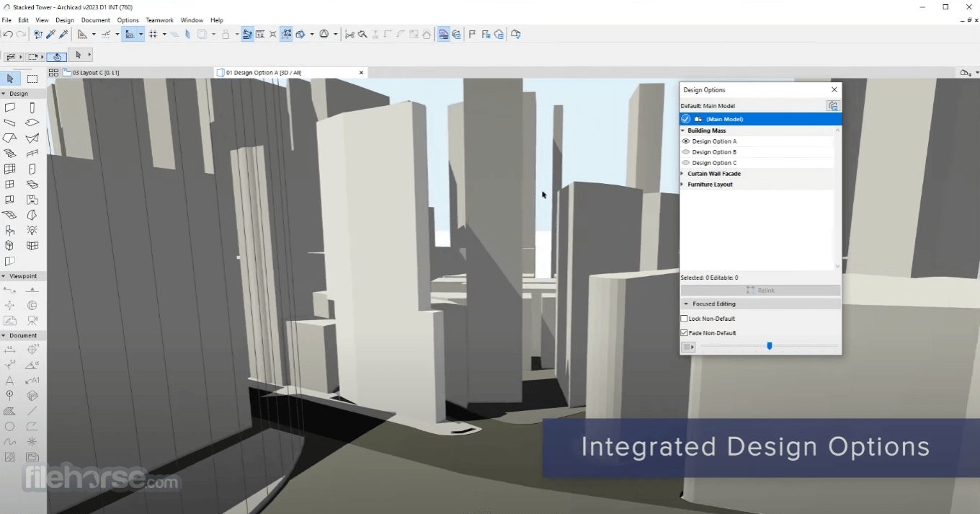Toggle the Main Model default checkmark
This screenshot has height=514, width=980.
click(x=686, y=119)
